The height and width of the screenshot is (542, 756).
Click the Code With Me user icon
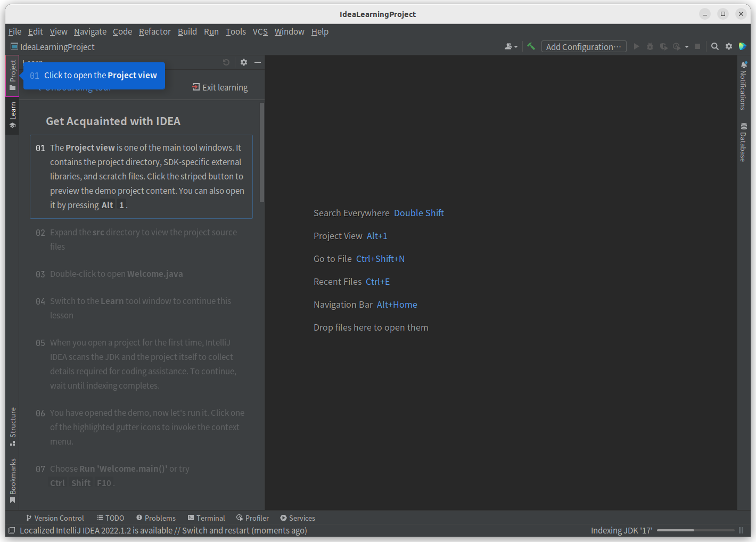[510, 46]
